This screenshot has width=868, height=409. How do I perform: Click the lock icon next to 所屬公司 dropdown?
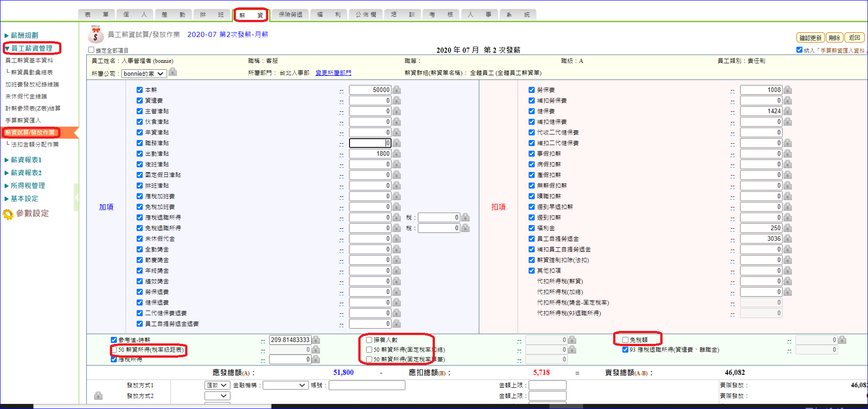click(173, 72)
